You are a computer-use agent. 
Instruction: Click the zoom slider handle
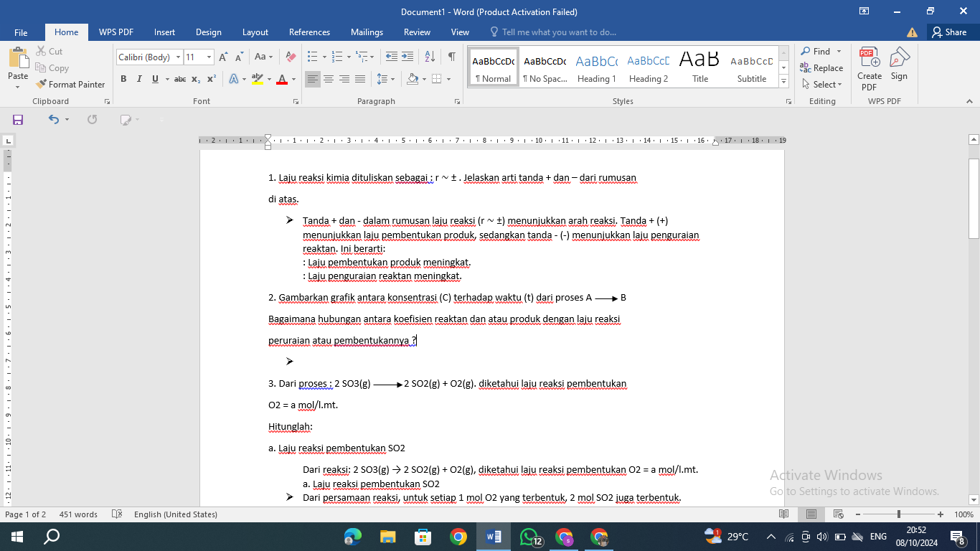point(899,514)
